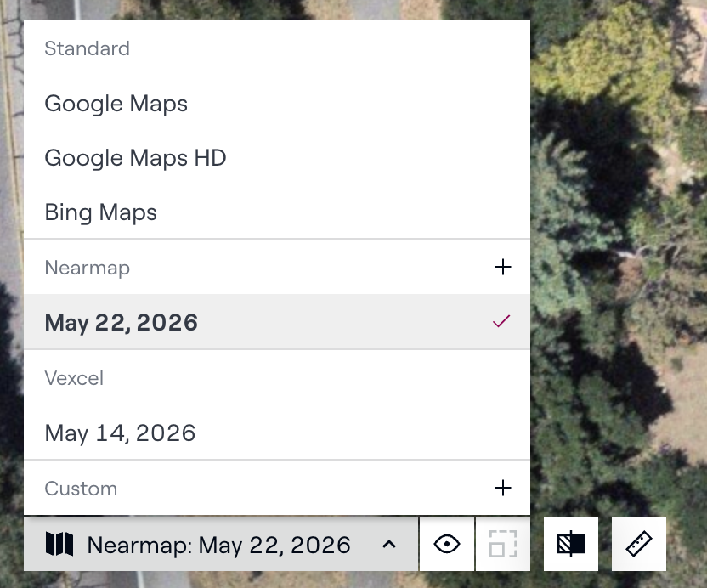Select the ruler measurement tool
The image size is (707, 588).
tap(638, 544)
